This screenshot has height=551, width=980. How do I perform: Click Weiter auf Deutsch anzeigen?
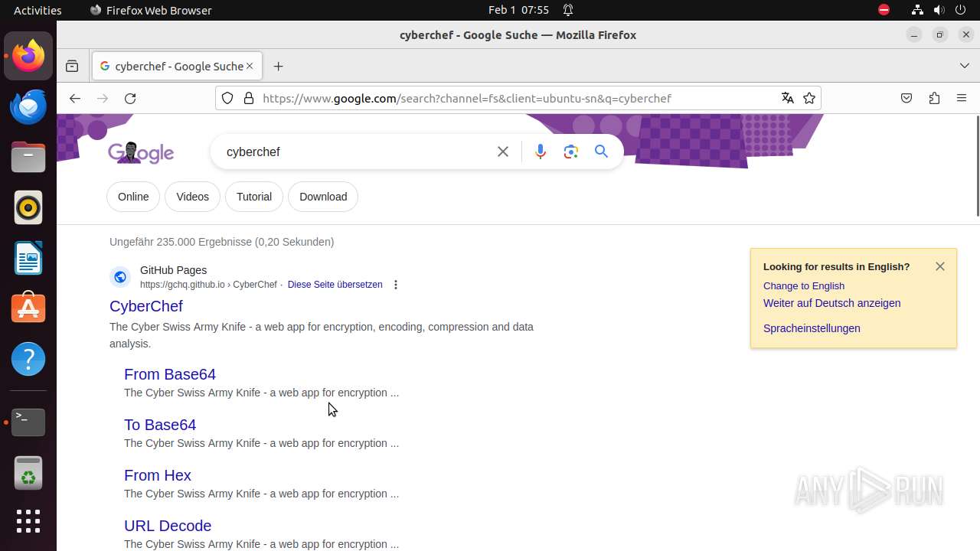pyautogui.click(x=831, y=303)
